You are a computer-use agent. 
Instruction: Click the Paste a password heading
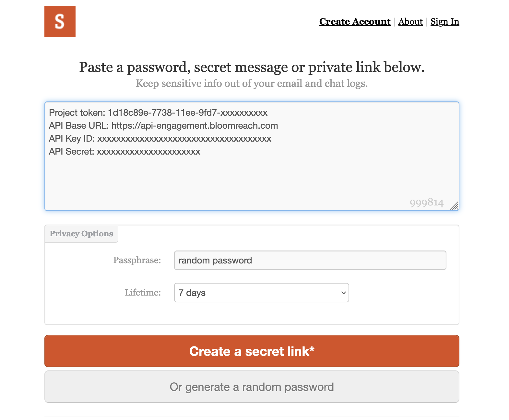coord(252,67)
